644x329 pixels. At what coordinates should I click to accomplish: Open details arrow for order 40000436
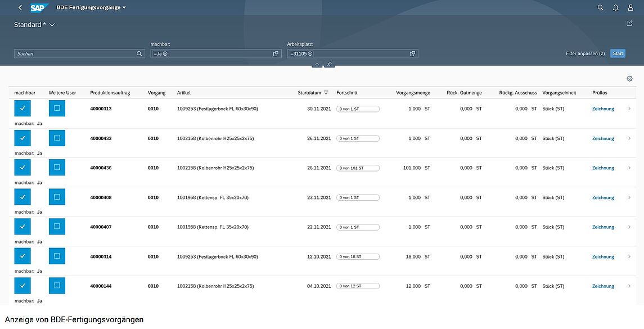click(x=629, y=168)
